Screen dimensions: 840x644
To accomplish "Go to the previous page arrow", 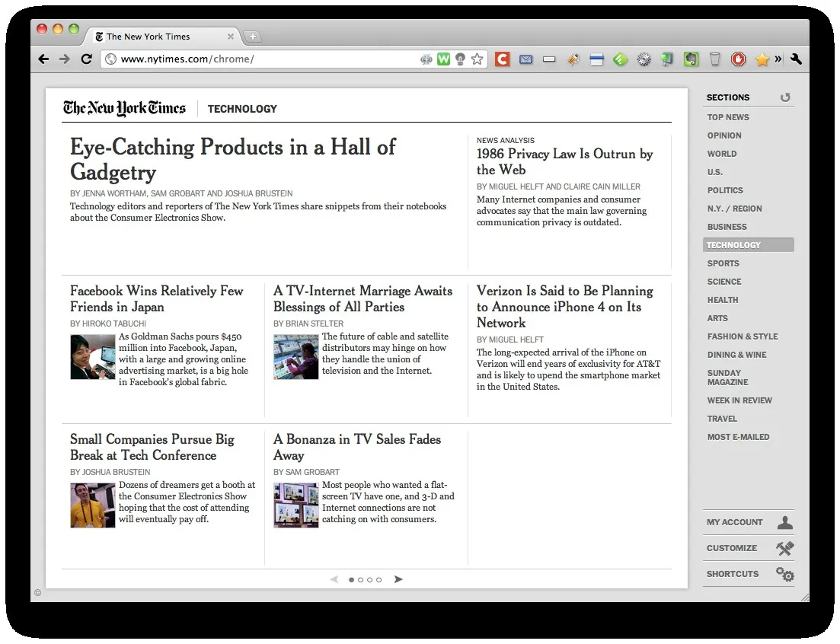I will click(334, 579).
